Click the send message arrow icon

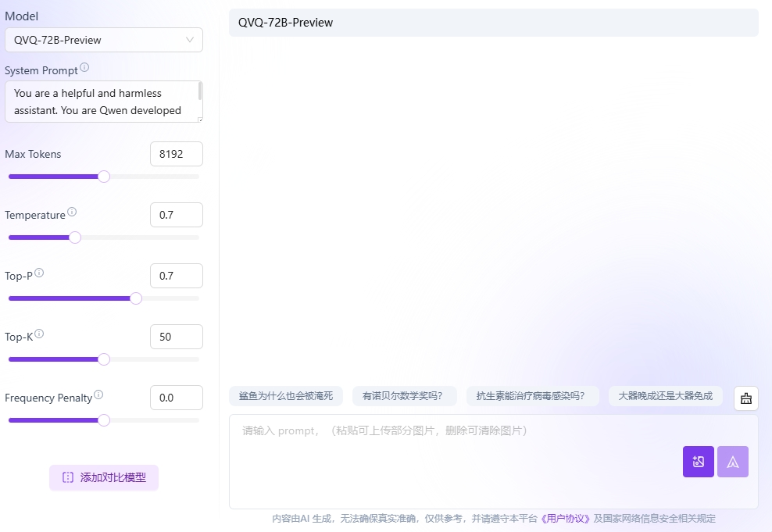pyautogui.click(x=733, y=462)
